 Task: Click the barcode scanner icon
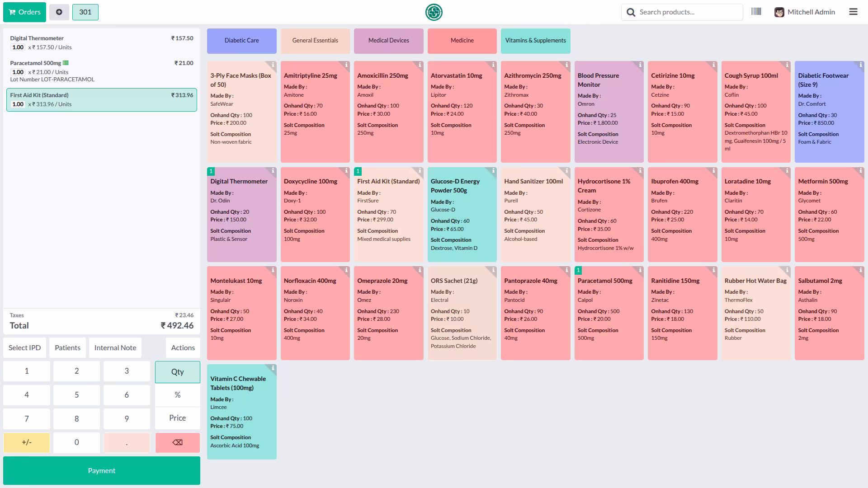pos(756,12)
